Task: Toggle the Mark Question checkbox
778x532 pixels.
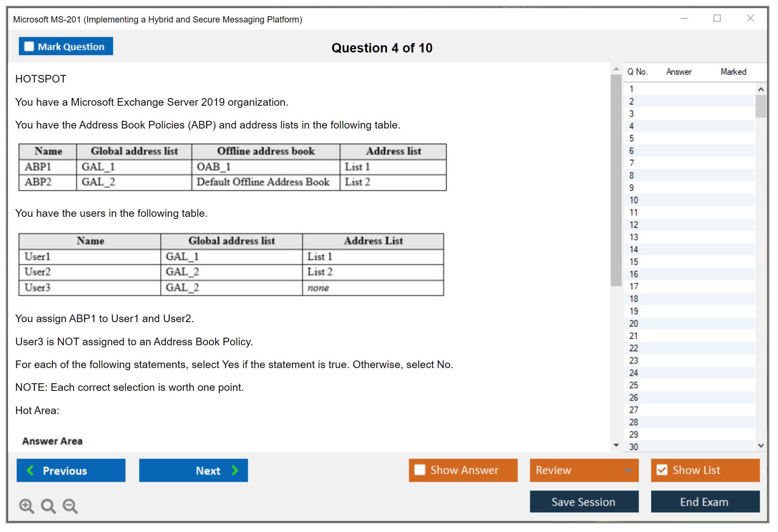Action: pyautogui.click(x=29, y=46)
